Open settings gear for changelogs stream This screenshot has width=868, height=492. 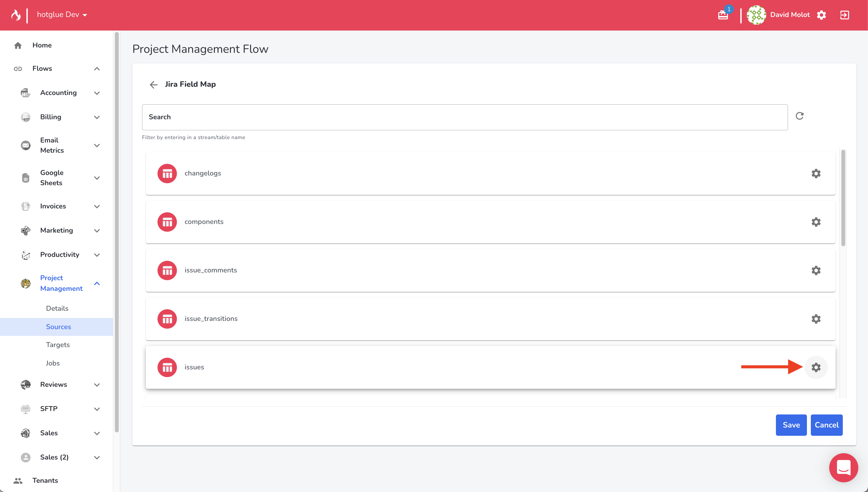(816, 173)
